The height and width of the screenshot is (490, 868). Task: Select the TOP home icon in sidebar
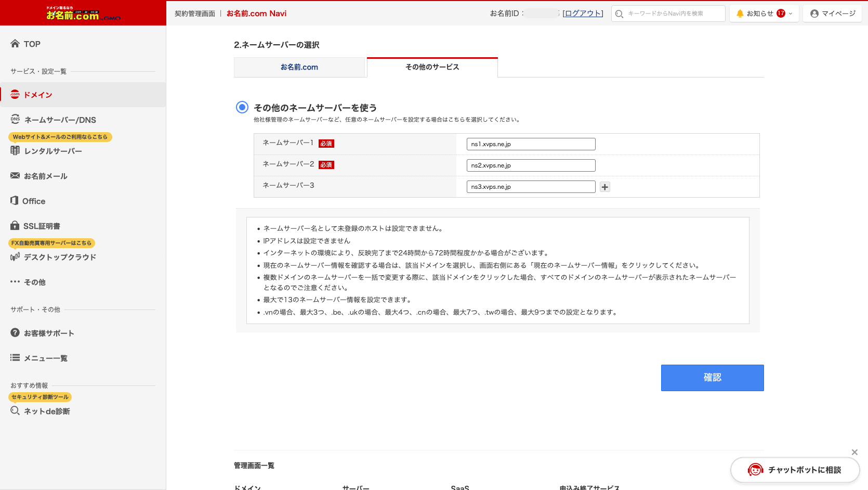point(15,44)
